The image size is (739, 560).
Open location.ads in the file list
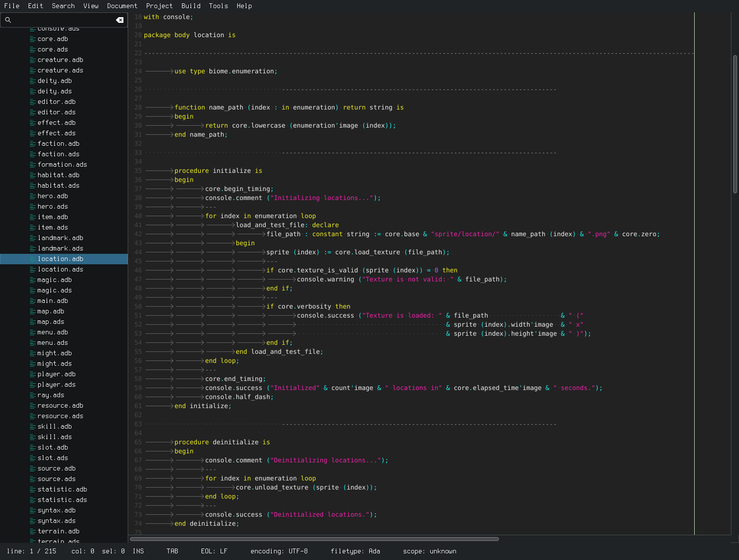[x=61, y=270]
